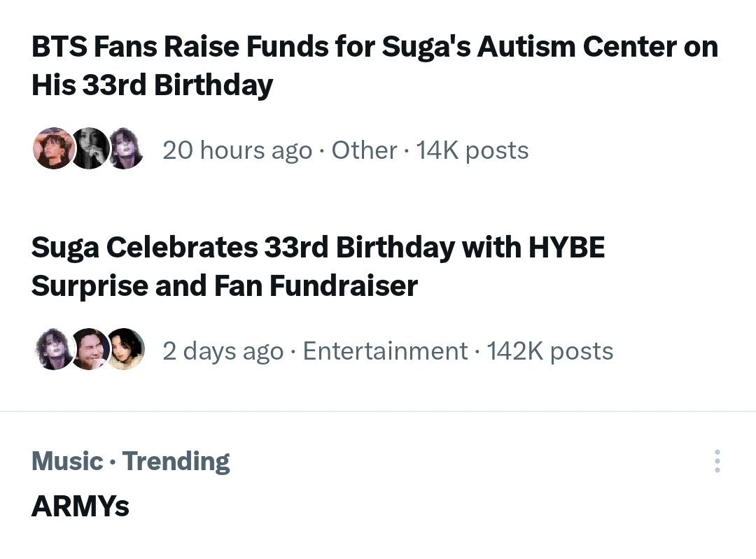
Task: Tap the first avatar under the Autism Center story
Action: click(x=52, y=149)
